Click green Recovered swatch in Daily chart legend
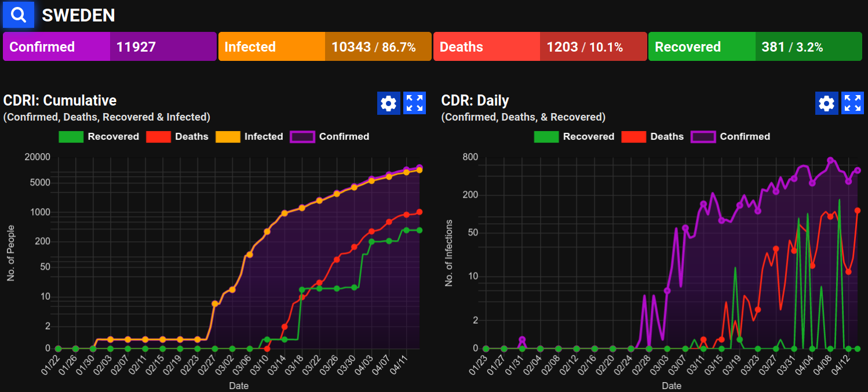 point(546,137)
